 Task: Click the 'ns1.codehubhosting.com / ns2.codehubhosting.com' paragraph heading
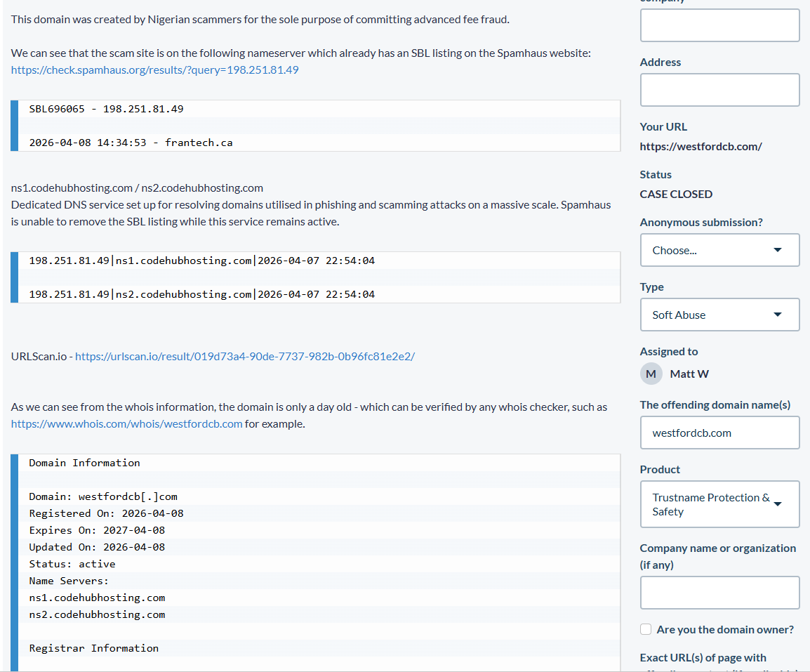coord(137,187)
